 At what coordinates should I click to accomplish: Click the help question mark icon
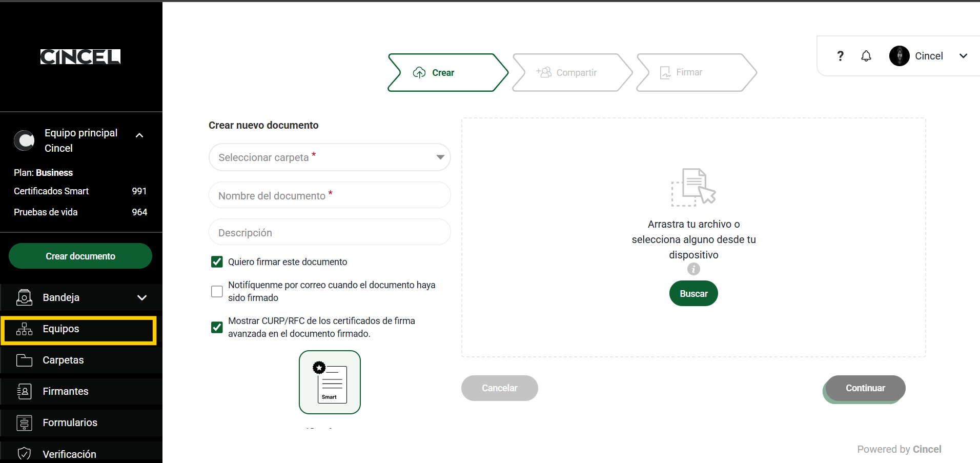pyautogui.click(x=840, y=56)
